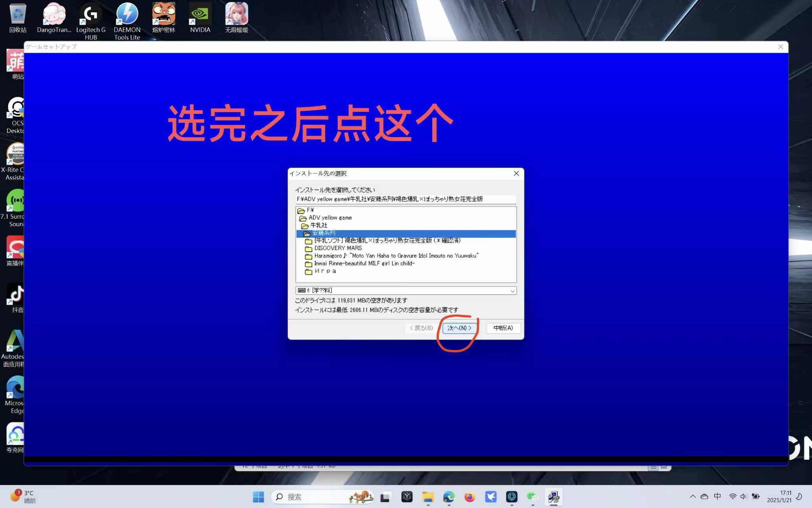Image resolution: width=812 pixels, height=508 pixels.
Task: Select the ADV yellow game folder
Action: 330,218
